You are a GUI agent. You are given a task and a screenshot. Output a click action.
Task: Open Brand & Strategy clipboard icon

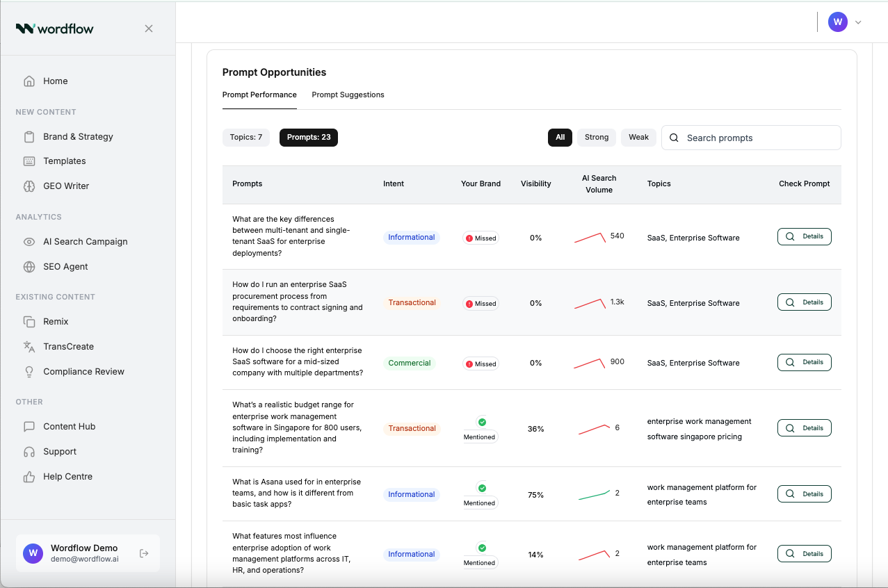[29, 137]
